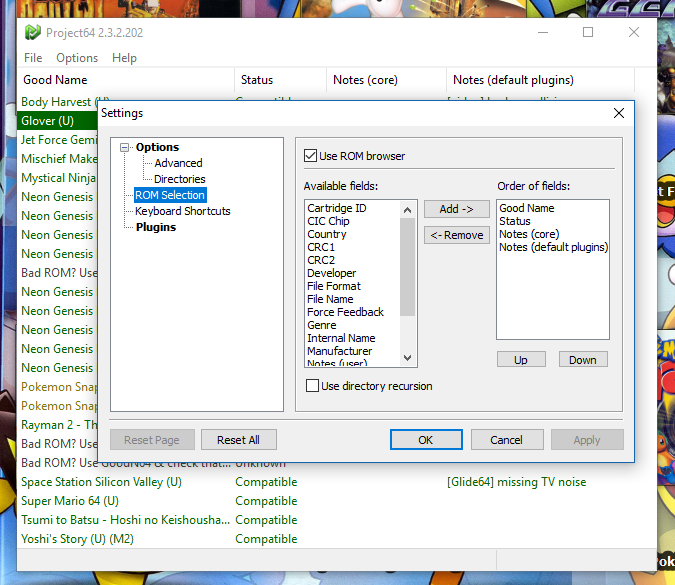Select Jet Force Gemini ROM row
The image size is (675, 585).
point(59,139)
